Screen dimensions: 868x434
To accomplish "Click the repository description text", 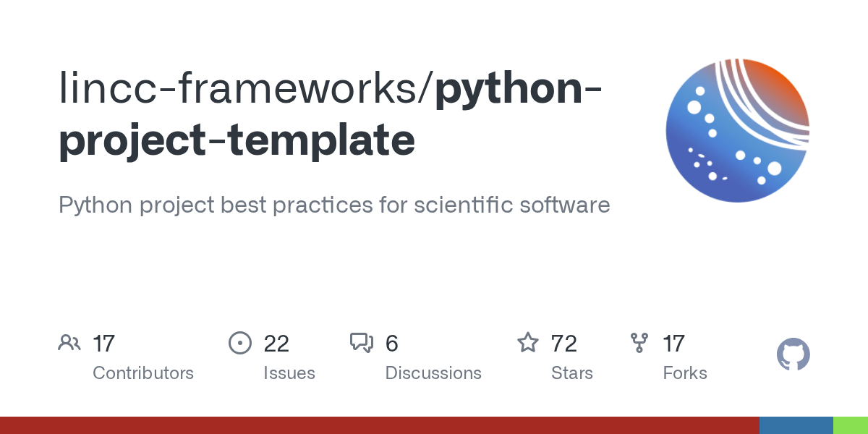I will pyautogui.click(x=334, y=205).
